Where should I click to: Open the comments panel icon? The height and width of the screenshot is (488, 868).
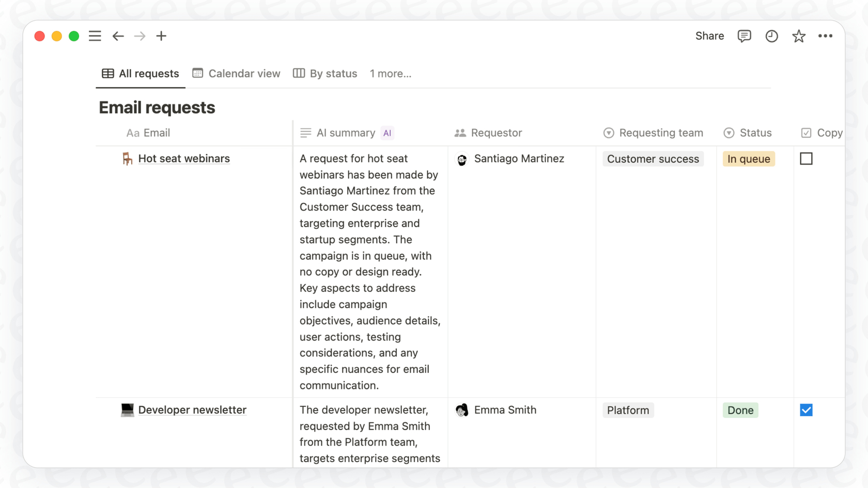744,36
